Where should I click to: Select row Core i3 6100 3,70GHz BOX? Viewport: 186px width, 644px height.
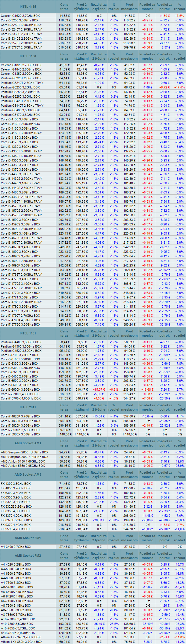93,355
